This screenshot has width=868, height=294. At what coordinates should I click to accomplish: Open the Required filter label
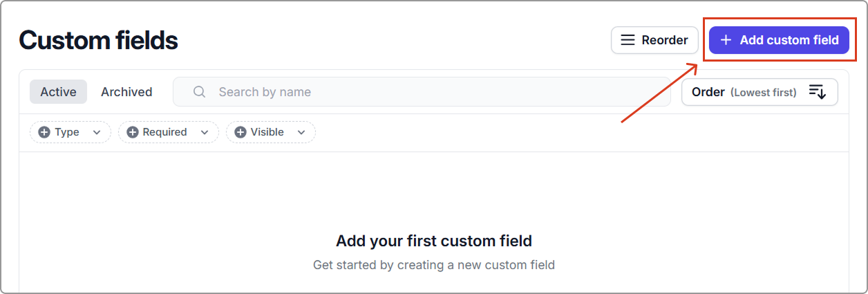pyautogui.click(x=164, y=132)
